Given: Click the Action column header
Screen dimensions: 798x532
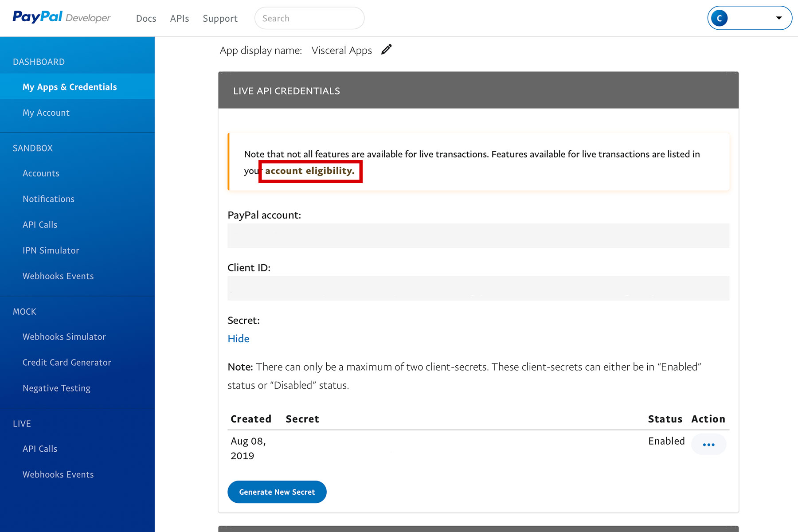Looking at the screenshot, I should [708, 419].
